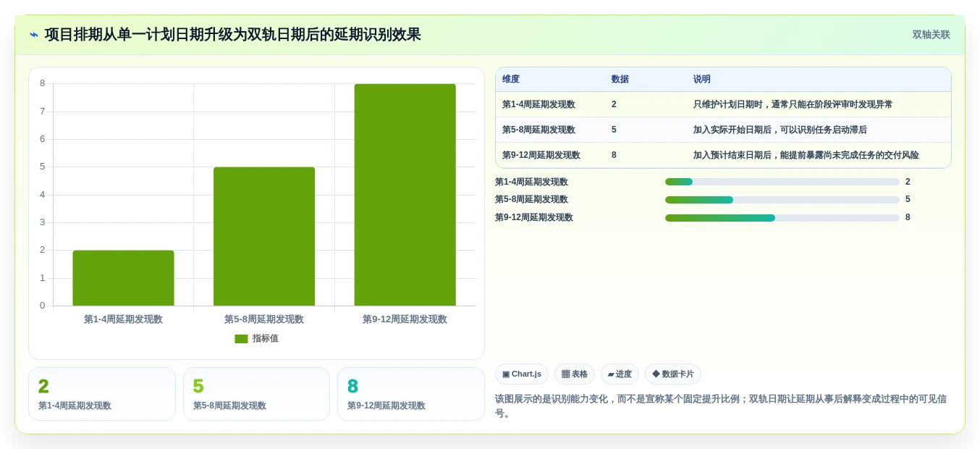Click progress label 第1-4周延期发现数
The height and width of the screenshot is (449, 980).
[x=531, y=182]
